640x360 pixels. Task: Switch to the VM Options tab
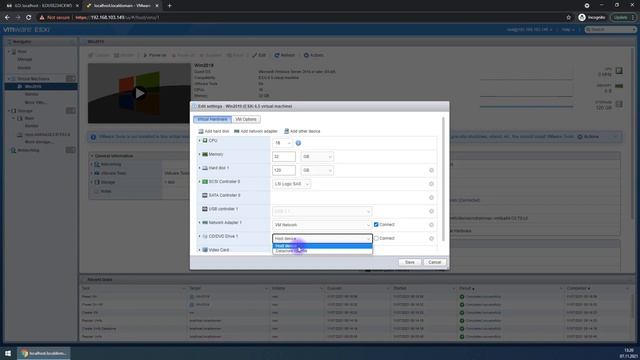coord(246,119)
